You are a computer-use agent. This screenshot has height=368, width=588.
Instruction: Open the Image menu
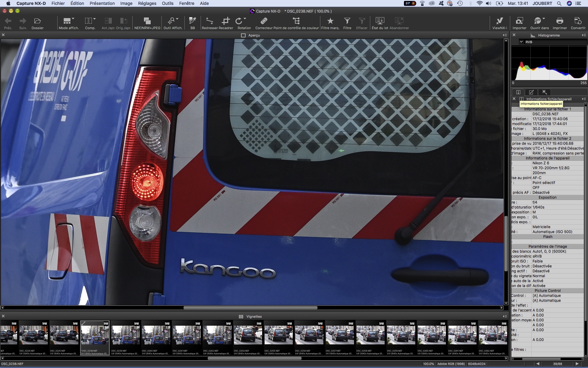126,3
